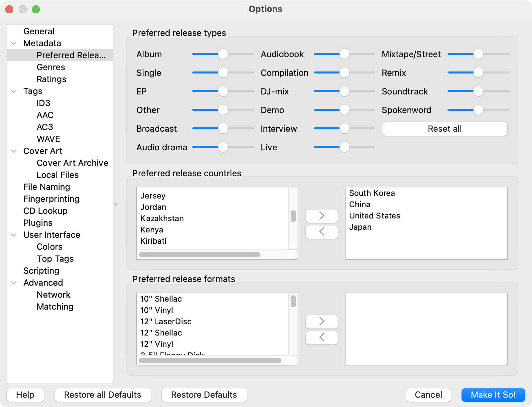Open the Scripting page
Image resolution: width=532 pixels, height=407 pixels.
coord(42,271)
